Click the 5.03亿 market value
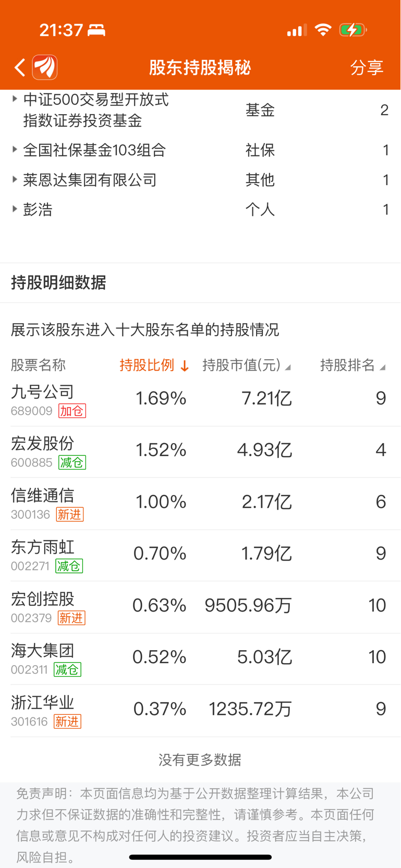401x868 pixels. tap(264, 657)
